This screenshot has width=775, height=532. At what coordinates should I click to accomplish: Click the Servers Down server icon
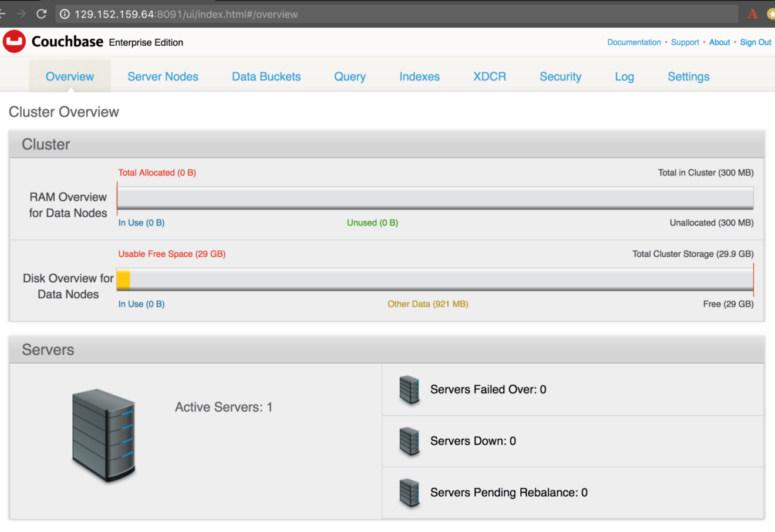(409, 441)
